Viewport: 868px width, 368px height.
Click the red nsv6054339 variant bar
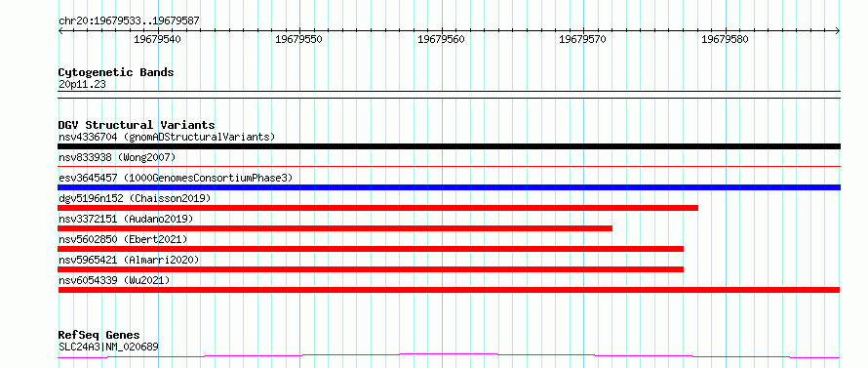click(x=449, y=290)
